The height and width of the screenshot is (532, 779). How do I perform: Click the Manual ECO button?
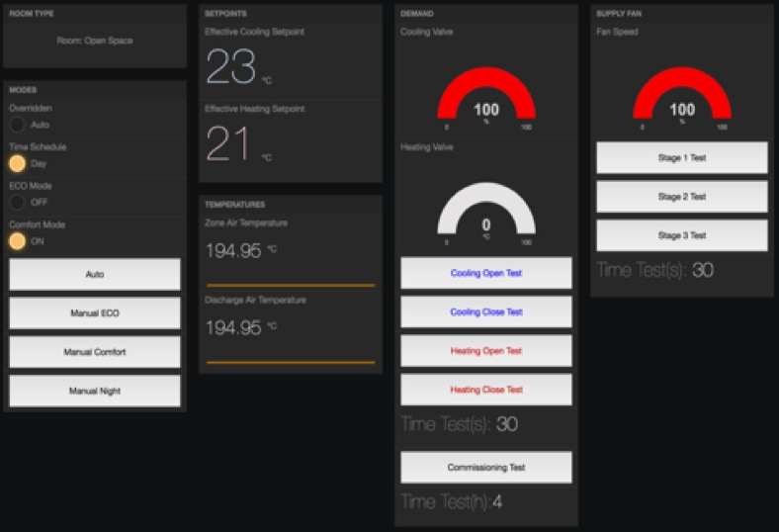95,313
